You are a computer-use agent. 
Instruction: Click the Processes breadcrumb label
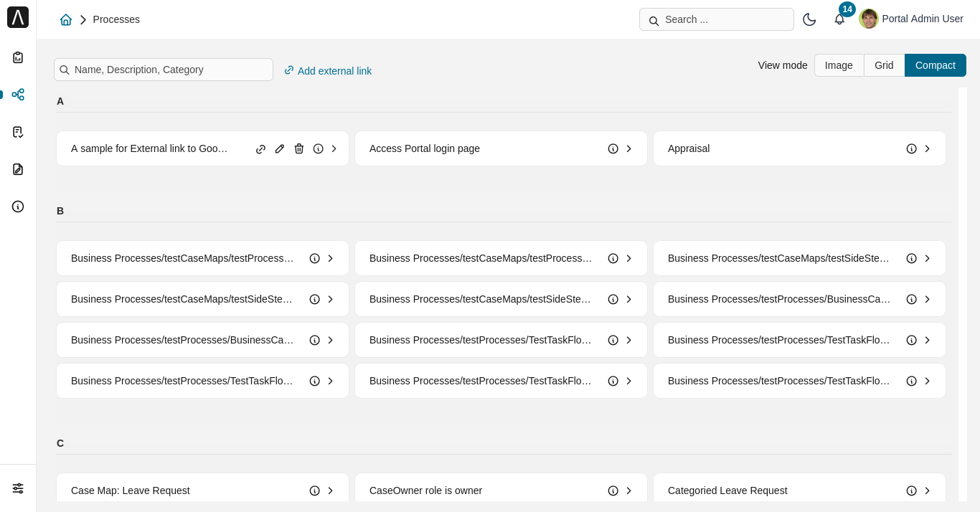pyautogui.click(x=116, y=19)
